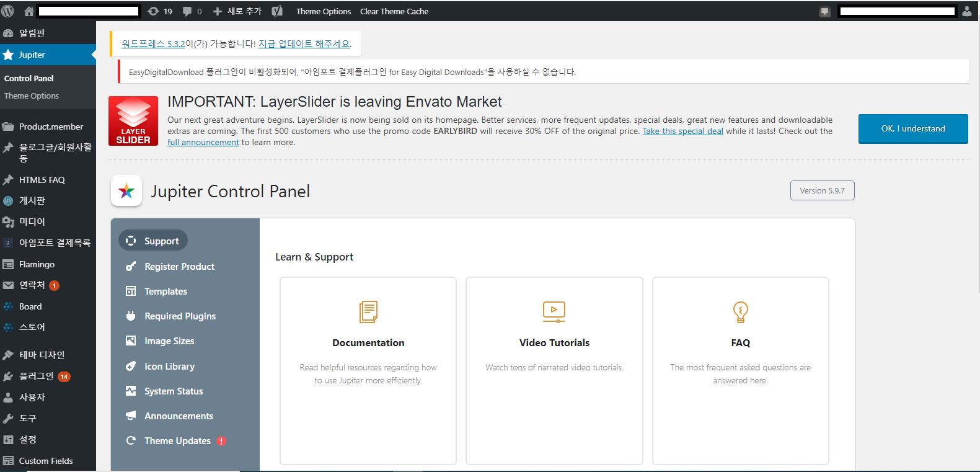The height and width of the screenshot is (472, 980).
Task: Click the LayerSlider logo image
Action: [133, 121]
